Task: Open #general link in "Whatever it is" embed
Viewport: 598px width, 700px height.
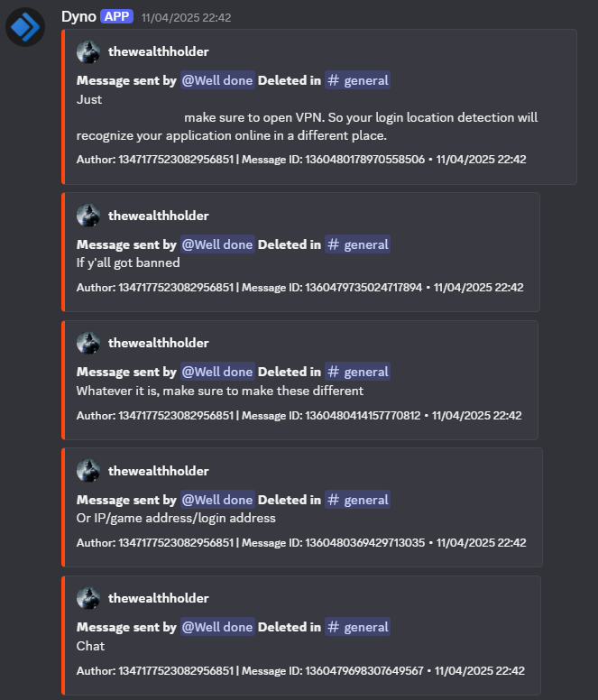Action: 357,372
